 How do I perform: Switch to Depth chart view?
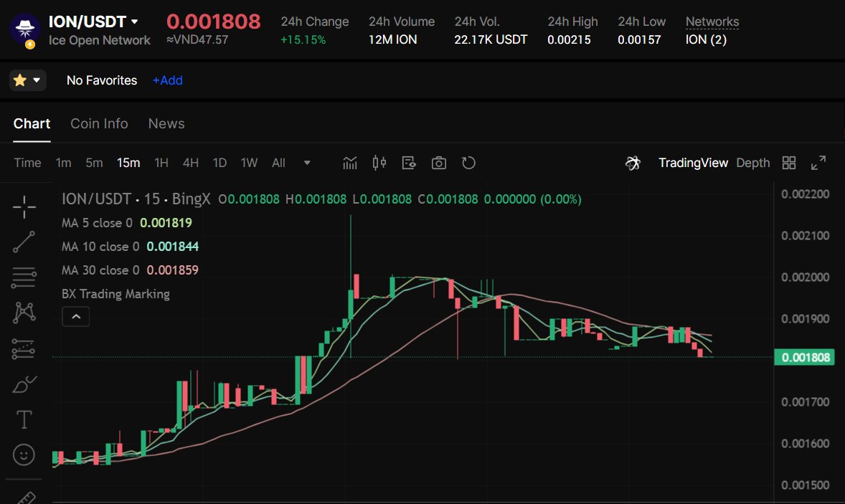[x=753, y=163]
